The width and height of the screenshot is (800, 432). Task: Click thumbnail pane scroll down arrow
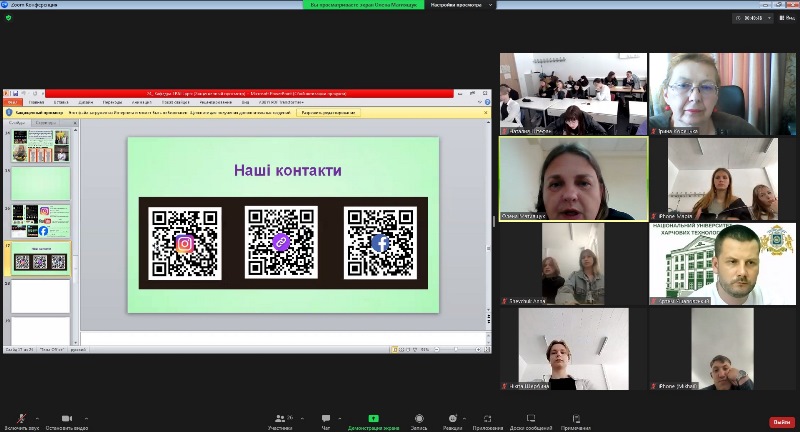click(x=76, y=343)
